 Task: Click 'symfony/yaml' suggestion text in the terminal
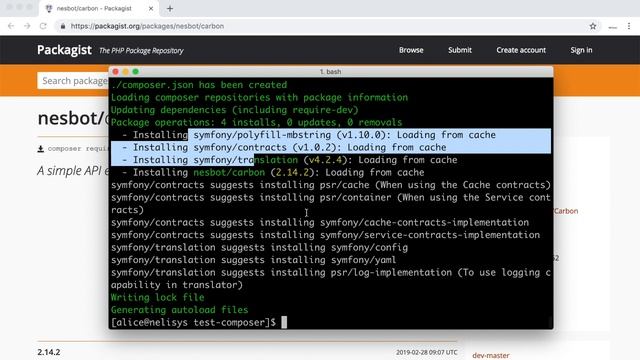363,260
